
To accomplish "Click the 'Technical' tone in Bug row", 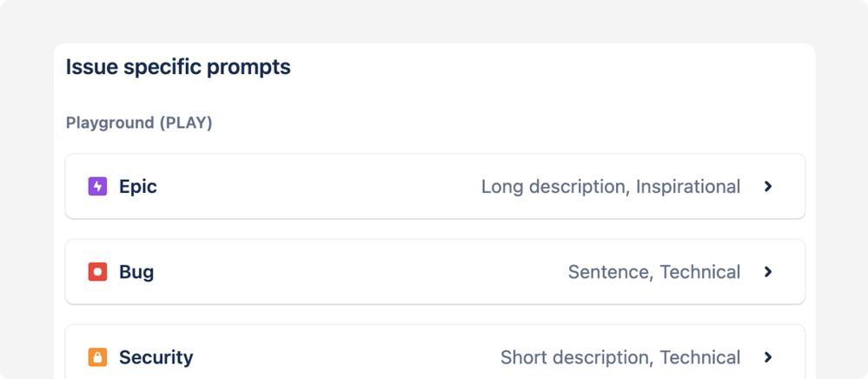I will (x=700, y=272).
